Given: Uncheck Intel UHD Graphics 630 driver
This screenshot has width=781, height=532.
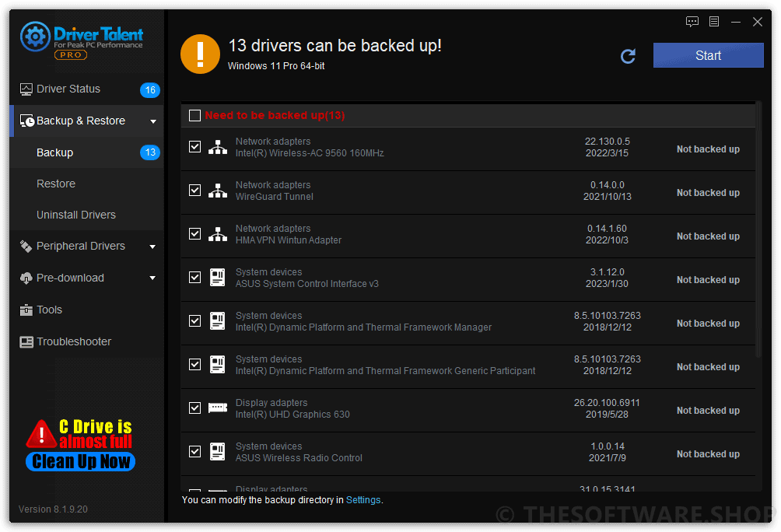Looking at the screenshot, I should coord(194,408).
